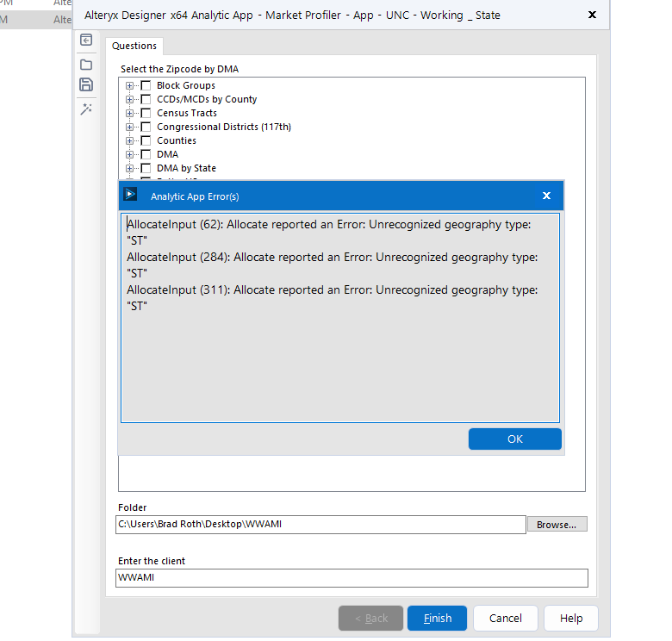This screenshot has height=641, width=672.
Task: Select the Questions tab
Action: [x=134, y=46]
